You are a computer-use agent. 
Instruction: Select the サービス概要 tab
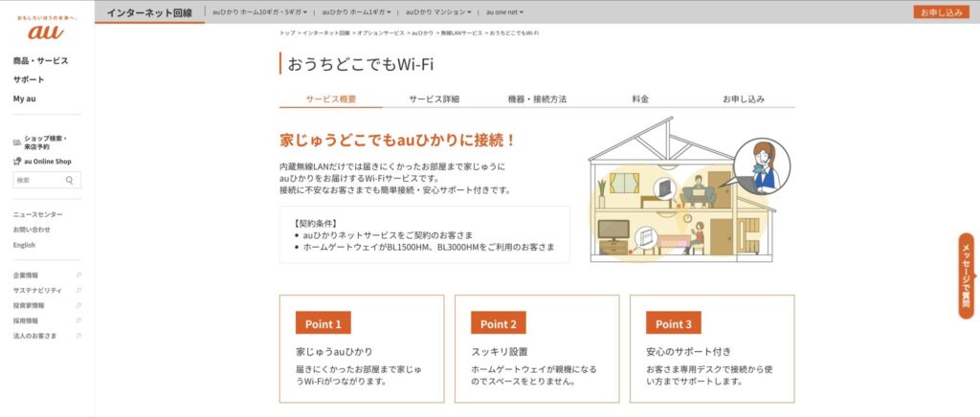330,99
